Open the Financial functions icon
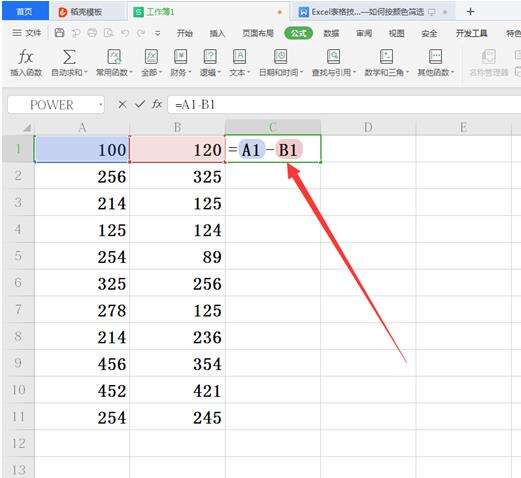Viewport: 521px width, 478px height. pyautogui.click(x=181, y=57)
